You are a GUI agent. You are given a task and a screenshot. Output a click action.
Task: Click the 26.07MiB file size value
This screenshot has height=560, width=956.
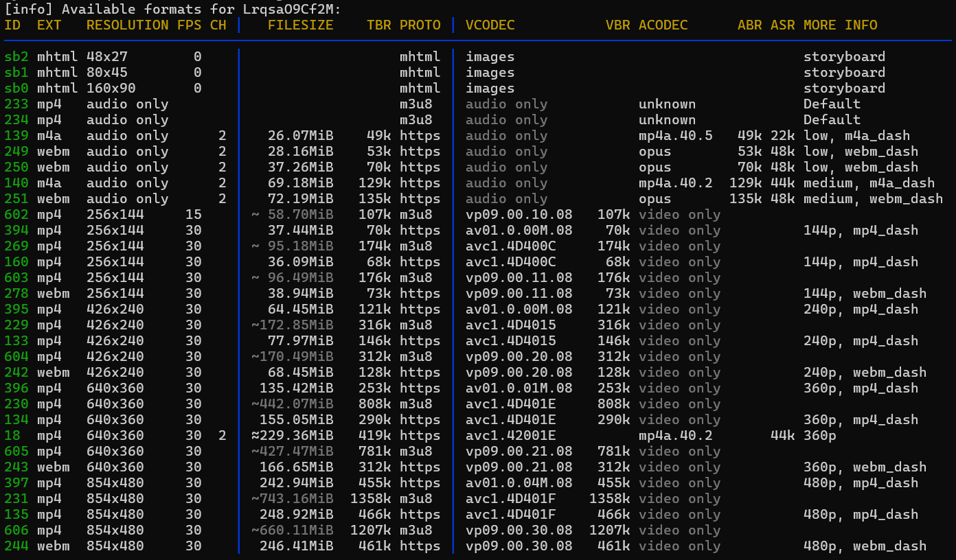tap(300, 136)
